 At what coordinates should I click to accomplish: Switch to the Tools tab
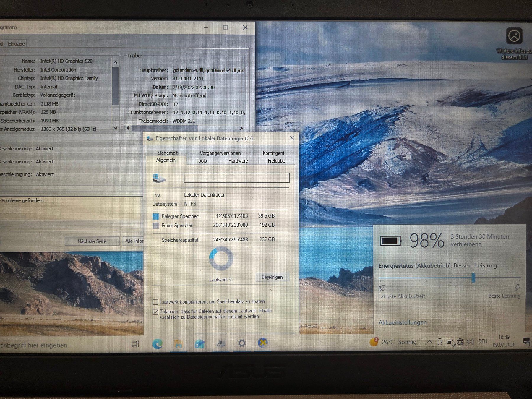pos(201,161)
